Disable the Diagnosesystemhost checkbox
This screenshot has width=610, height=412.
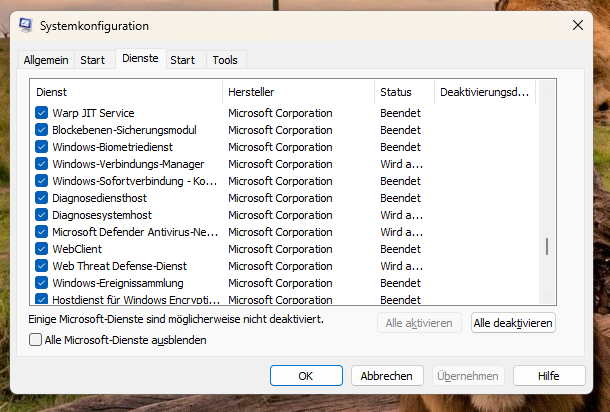click(x=42, y=215)
